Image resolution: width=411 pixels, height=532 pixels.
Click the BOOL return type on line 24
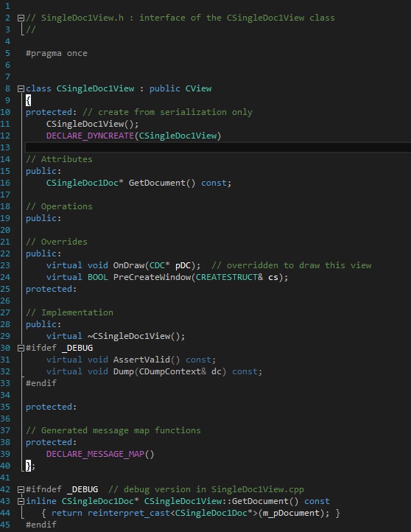[98, 277]
